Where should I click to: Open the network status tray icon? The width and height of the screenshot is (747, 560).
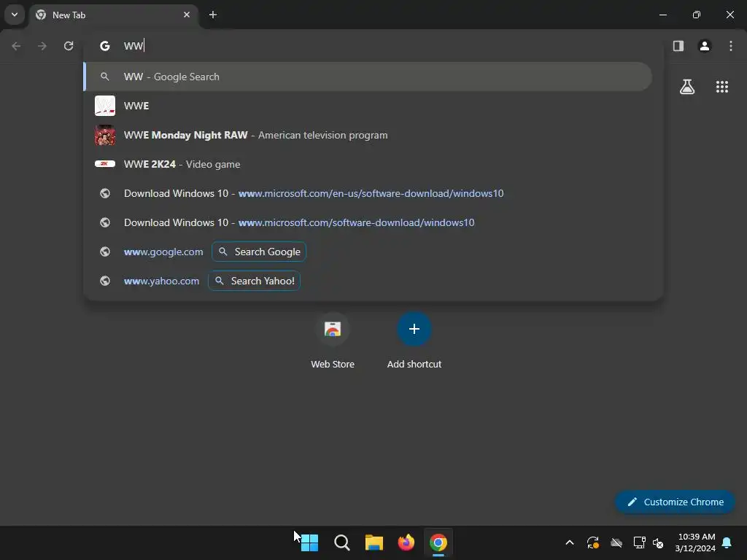tap(639, 542)
